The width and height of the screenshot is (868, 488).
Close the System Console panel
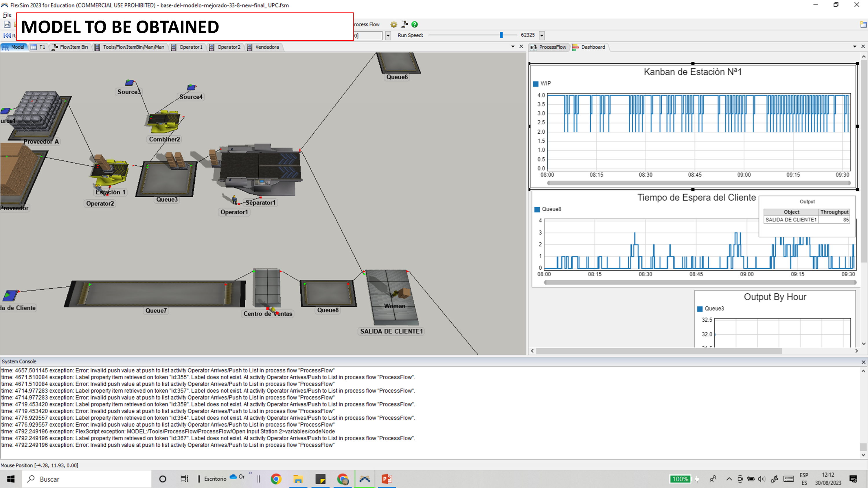(x=863, y=362)
